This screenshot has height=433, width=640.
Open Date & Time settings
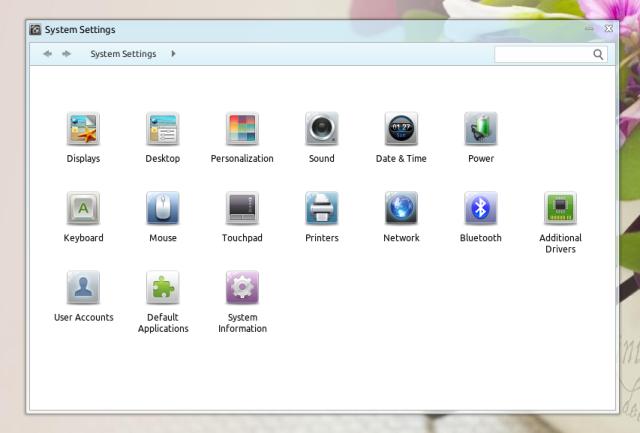tap(401, 129)
